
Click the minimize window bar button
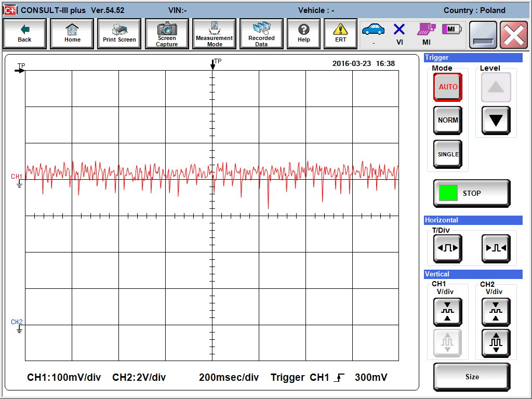pos(483,35)
